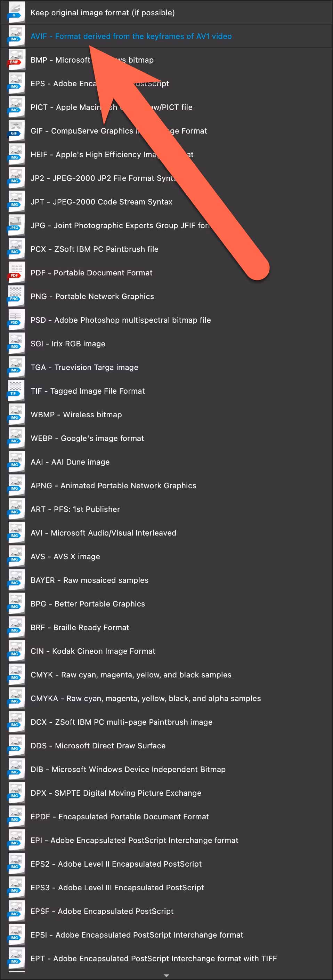
Task: Choose 'DPX - SMPTE Digital Moving Picture Exchange'
Action: (166, 793)
